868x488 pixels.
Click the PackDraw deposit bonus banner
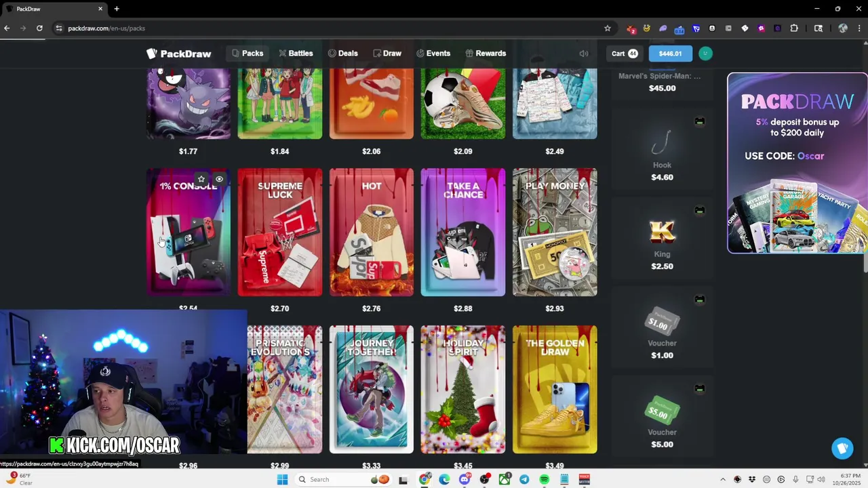(797, 163)
